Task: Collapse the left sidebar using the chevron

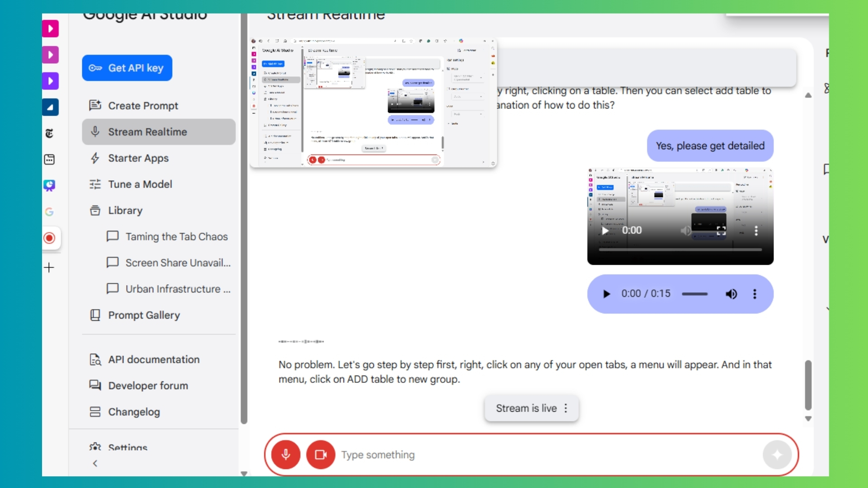Action: 95,463
